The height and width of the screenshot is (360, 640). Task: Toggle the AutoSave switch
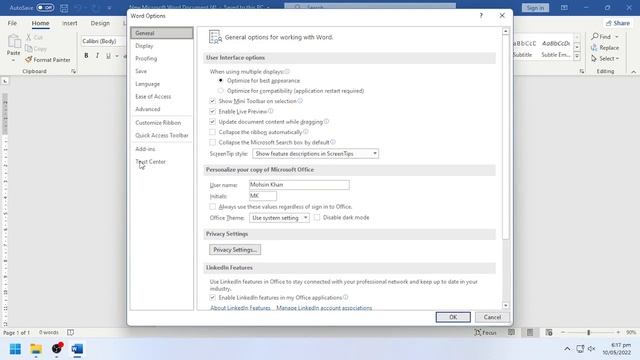click(45, 7)
